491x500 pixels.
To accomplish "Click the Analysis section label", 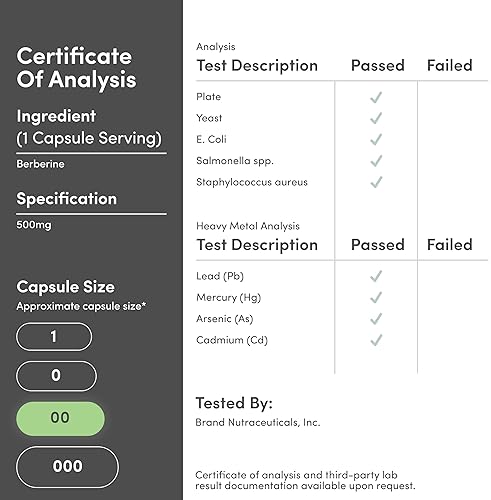I will point(216,47).
